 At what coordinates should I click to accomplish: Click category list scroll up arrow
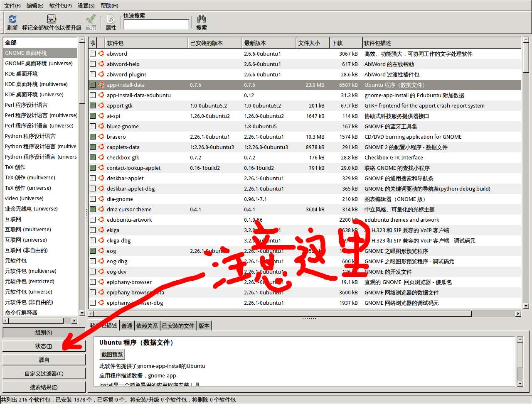tap(82, 40)
